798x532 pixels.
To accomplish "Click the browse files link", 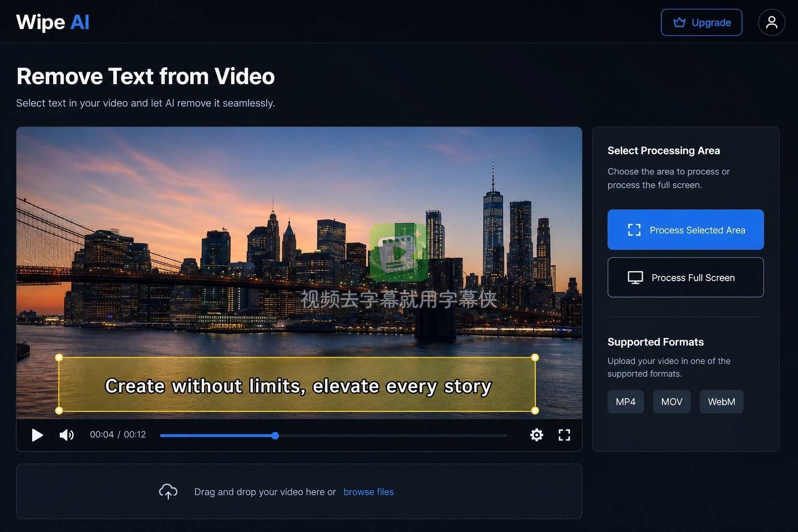I will pyautogui.click(x=368, y=492).
